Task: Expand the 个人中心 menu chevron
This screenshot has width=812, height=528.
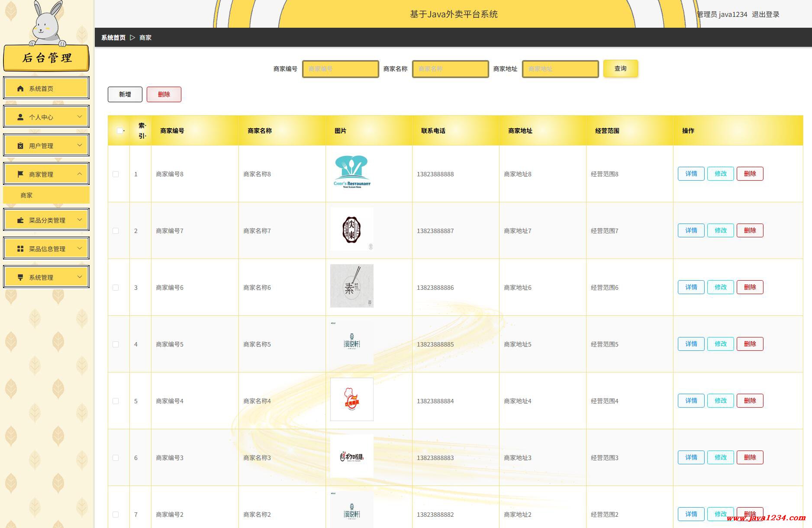Action: 80,117
